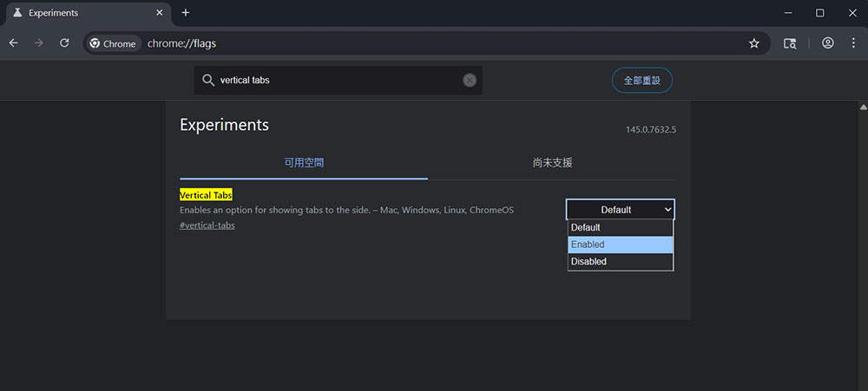Switch to the 可用空間 tab
This screenshot has height=391, width=868.
tap(304, 163)
